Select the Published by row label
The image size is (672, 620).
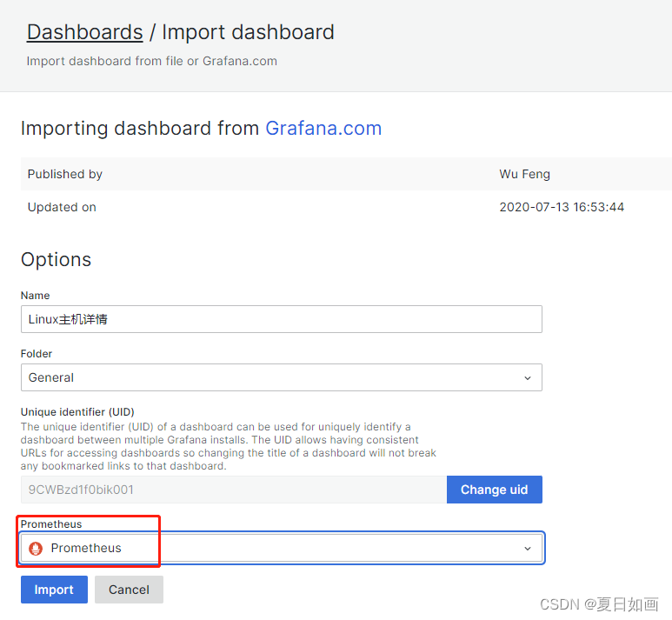pyautogui.click(x=65, y=174)
